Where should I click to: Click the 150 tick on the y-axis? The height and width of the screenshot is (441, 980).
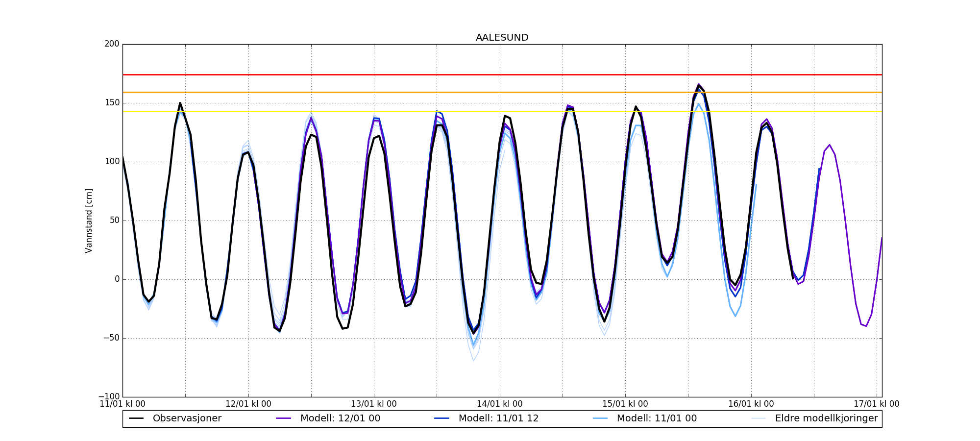(x=112, y=103)
